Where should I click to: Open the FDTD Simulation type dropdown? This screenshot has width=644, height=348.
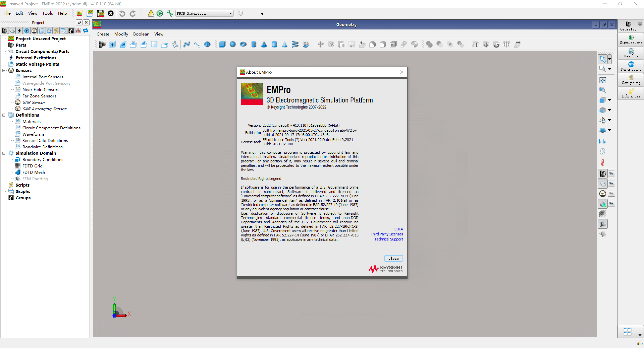point(230,13)
